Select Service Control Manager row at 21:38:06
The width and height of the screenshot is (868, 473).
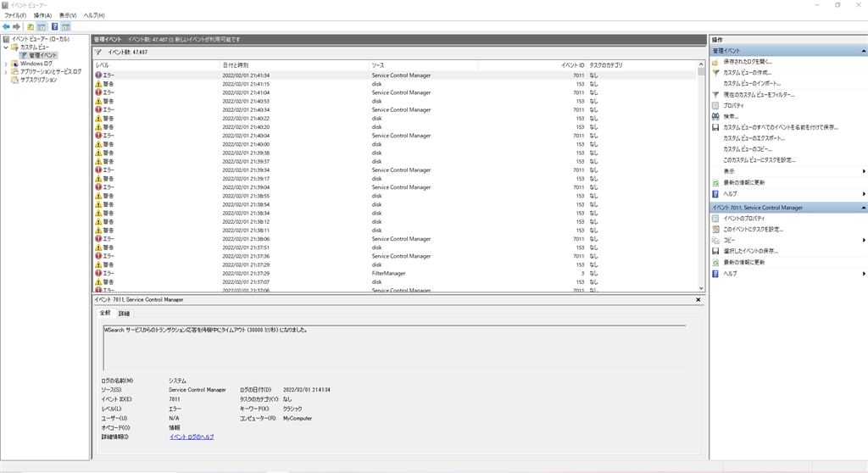395,239
